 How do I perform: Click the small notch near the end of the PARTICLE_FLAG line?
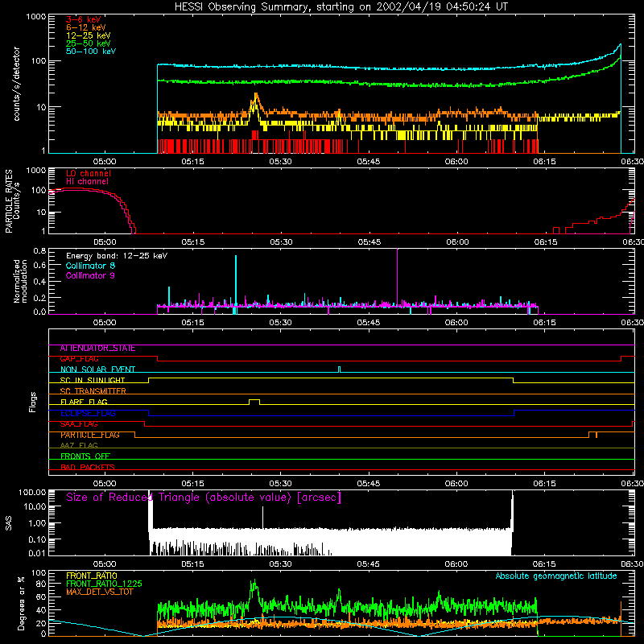coord(597,435)
